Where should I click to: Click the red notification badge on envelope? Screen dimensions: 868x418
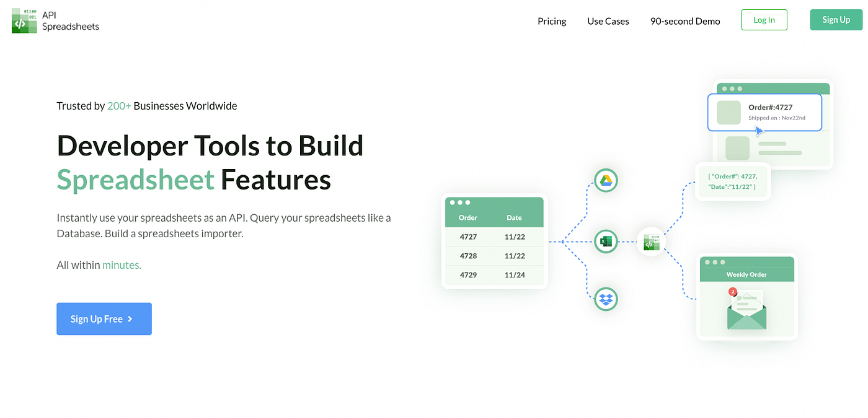(x=732, y=291)
